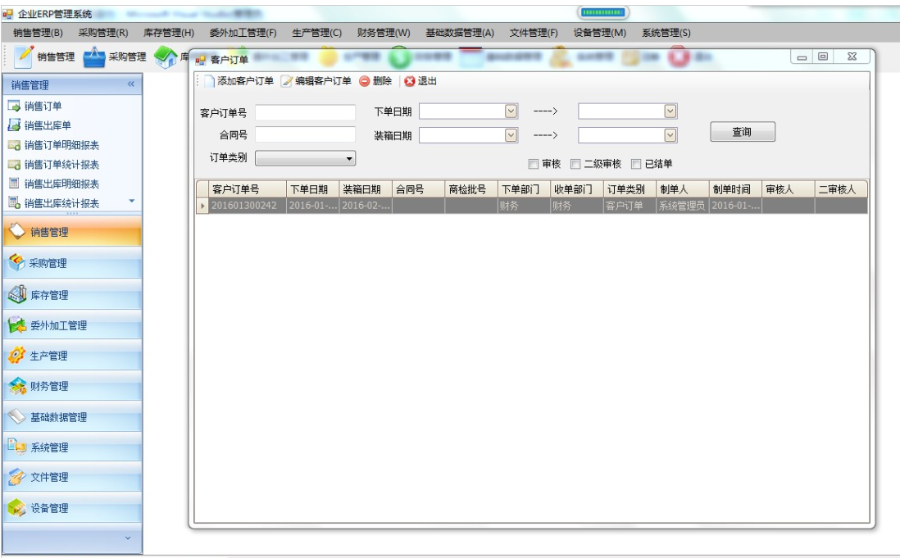The height and width of the screenshot is (558, 900).
Task: Sort by 下单日期 column header
Action: (312, 189)
